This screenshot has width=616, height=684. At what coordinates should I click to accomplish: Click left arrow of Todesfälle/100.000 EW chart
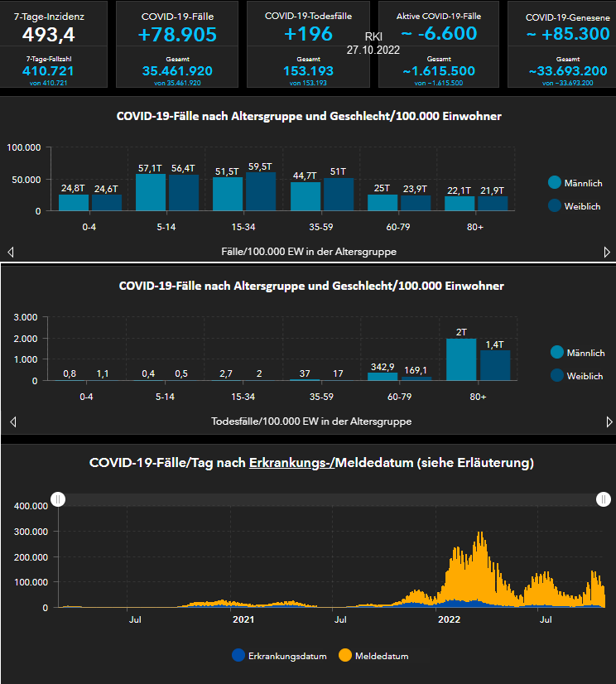[11, 421]
